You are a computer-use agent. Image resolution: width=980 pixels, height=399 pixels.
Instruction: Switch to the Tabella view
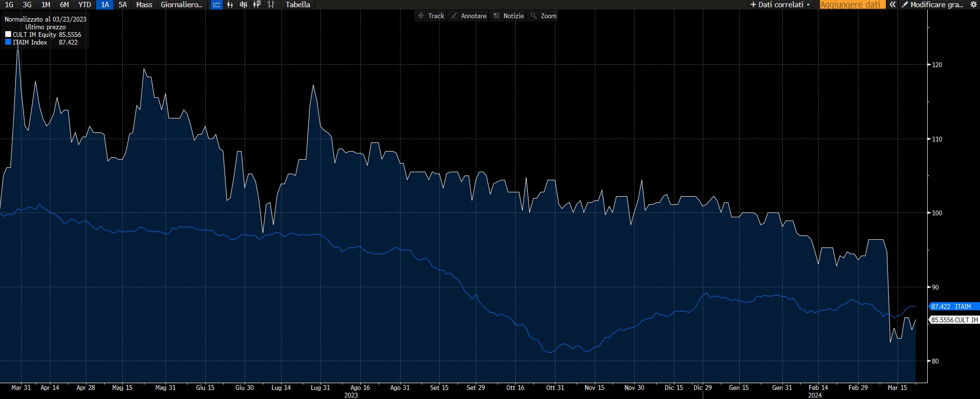(x=298, y=5)
